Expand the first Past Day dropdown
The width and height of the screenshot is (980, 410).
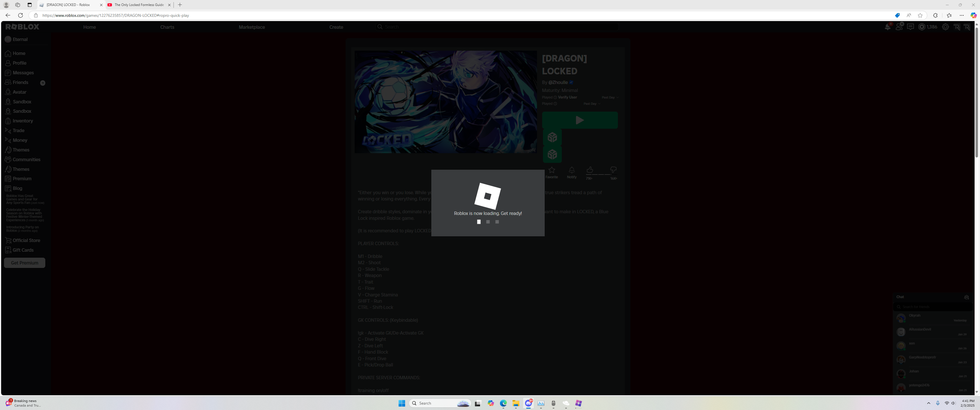pos(610,97)
